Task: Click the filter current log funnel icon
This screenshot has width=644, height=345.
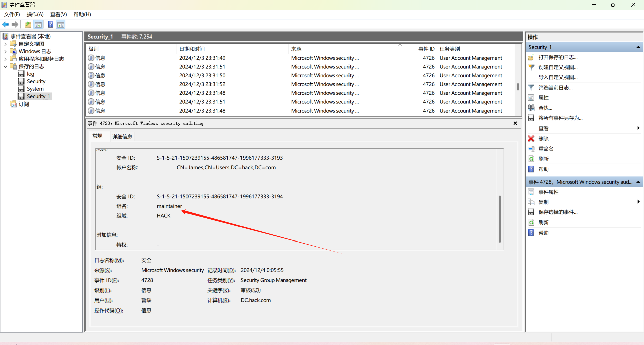Action: pos(531,88)
